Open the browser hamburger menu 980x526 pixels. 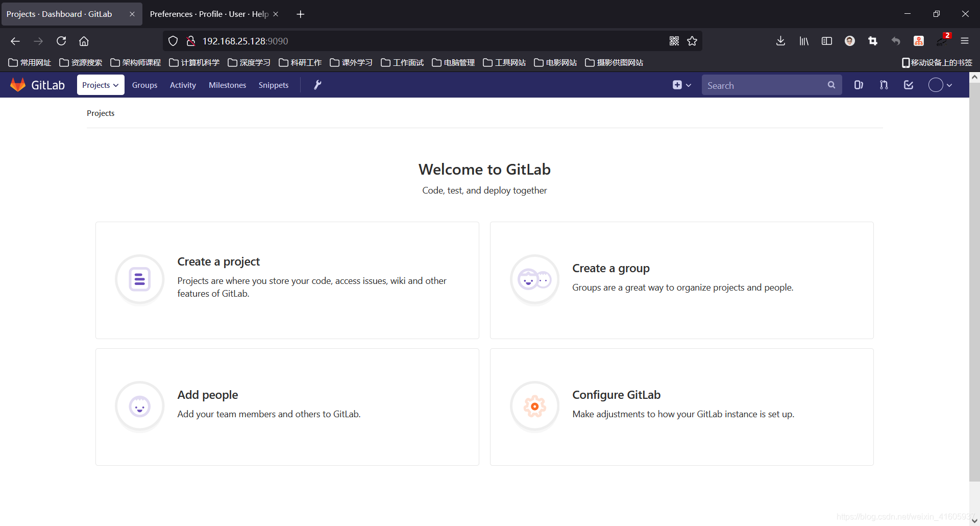click(x=965, y=41)
